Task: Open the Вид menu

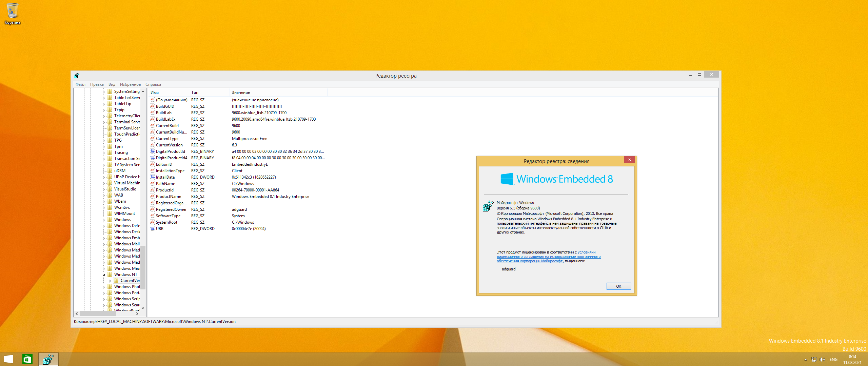Action: pos(112,84)
